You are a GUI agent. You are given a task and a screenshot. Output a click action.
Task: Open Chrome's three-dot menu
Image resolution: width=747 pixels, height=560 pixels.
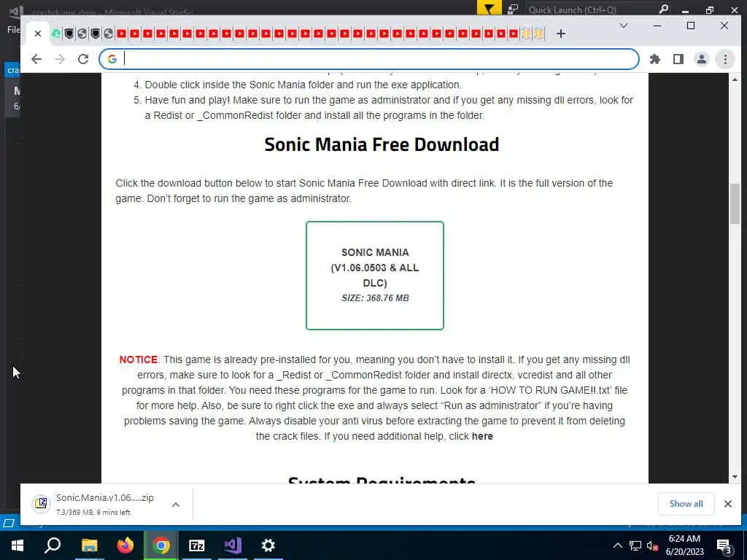click(x=725, y=59)
